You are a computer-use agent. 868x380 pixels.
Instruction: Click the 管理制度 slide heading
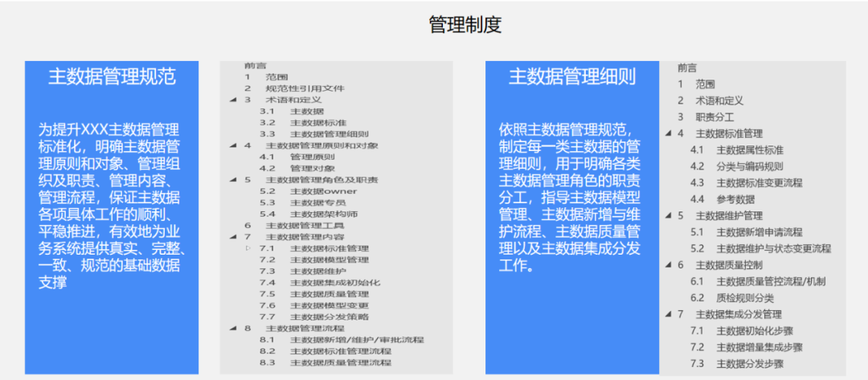(465, 25)
